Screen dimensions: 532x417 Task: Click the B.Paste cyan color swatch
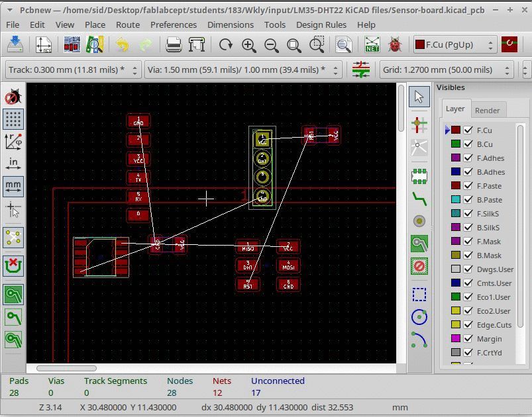pos(456,200)
